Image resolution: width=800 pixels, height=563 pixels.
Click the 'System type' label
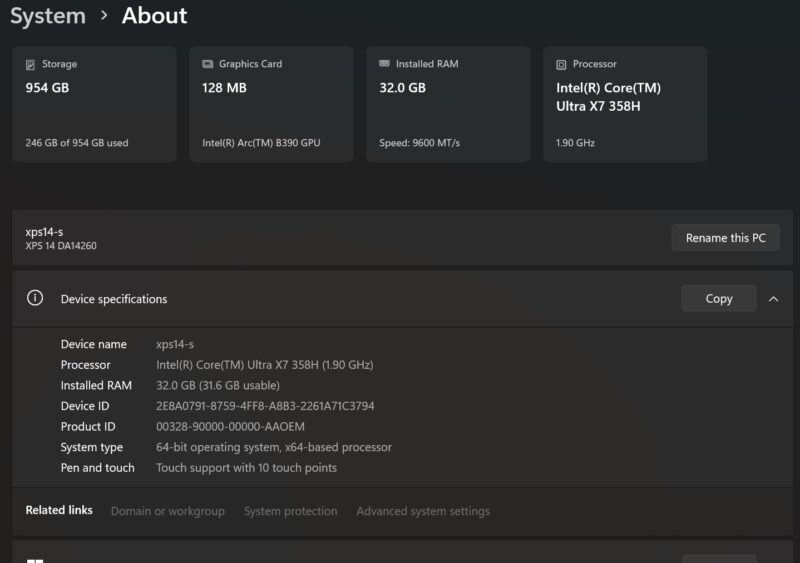[92, 447]
